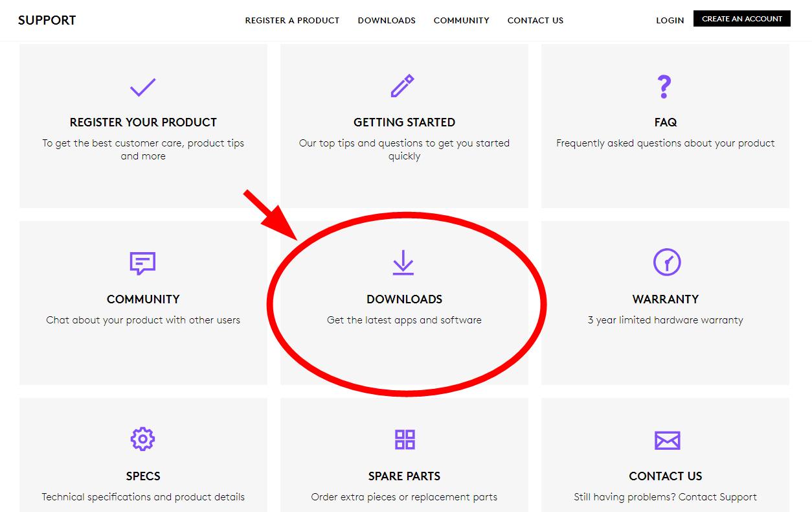
Task: Click 'Frequently asked questions about your product' text
Action: click(666, 143)
